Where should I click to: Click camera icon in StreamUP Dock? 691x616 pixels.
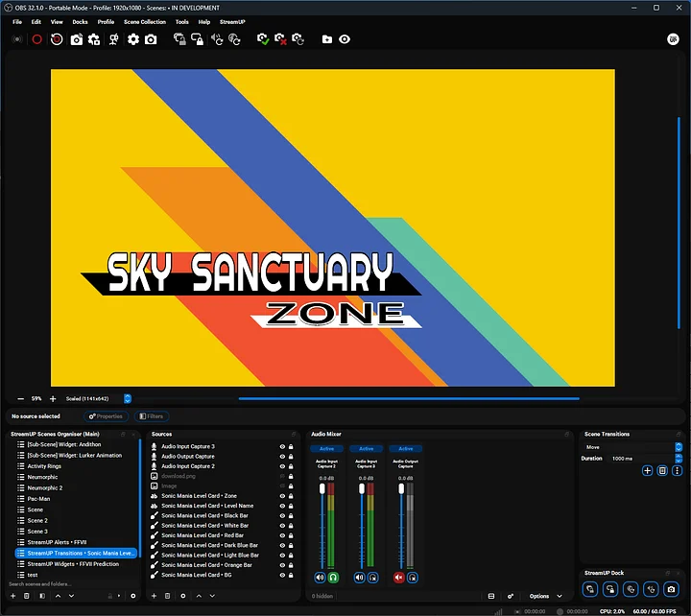[x=671, y=589]
